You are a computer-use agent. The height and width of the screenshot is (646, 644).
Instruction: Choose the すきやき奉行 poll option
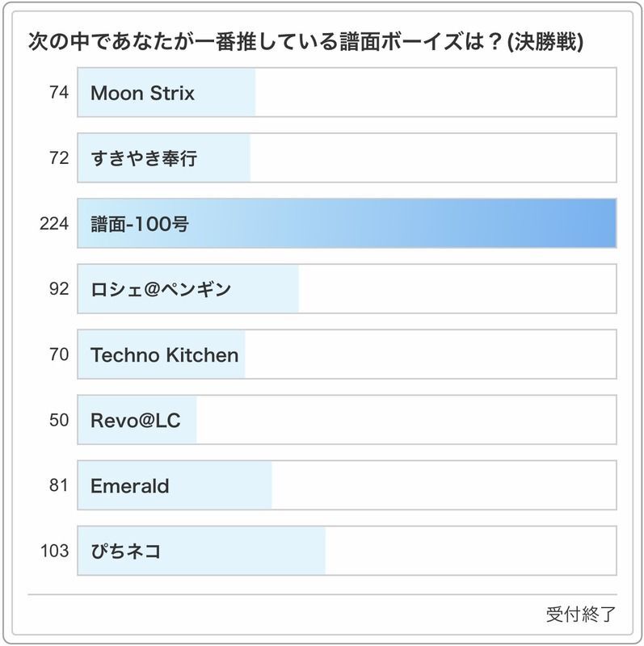click(x=347, y=158)
